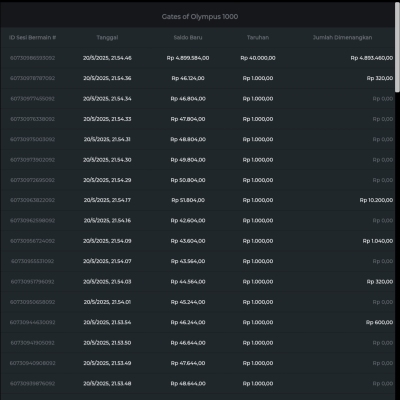This screenshot has width=400, height=400.
Task: Click the Rp 4.893.460,00 winnings amount
Action: 372,58
